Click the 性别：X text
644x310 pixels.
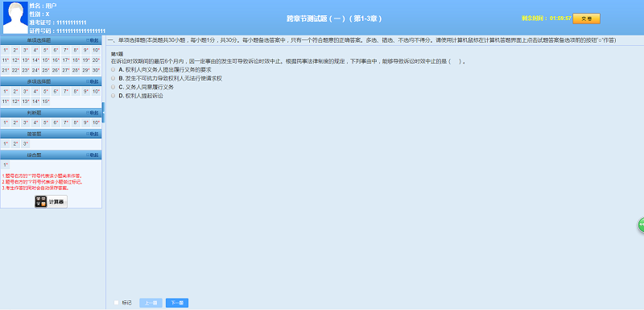(39, 14)
